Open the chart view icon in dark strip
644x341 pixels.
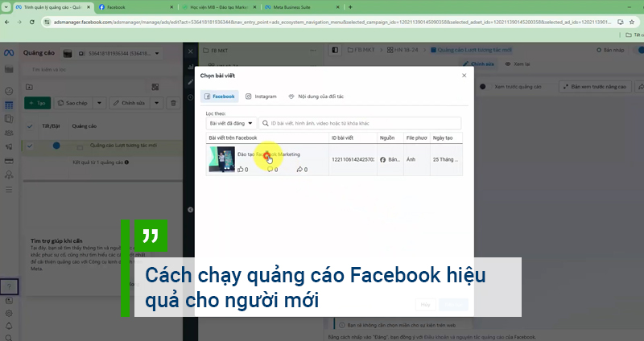[x=190, y=67]
